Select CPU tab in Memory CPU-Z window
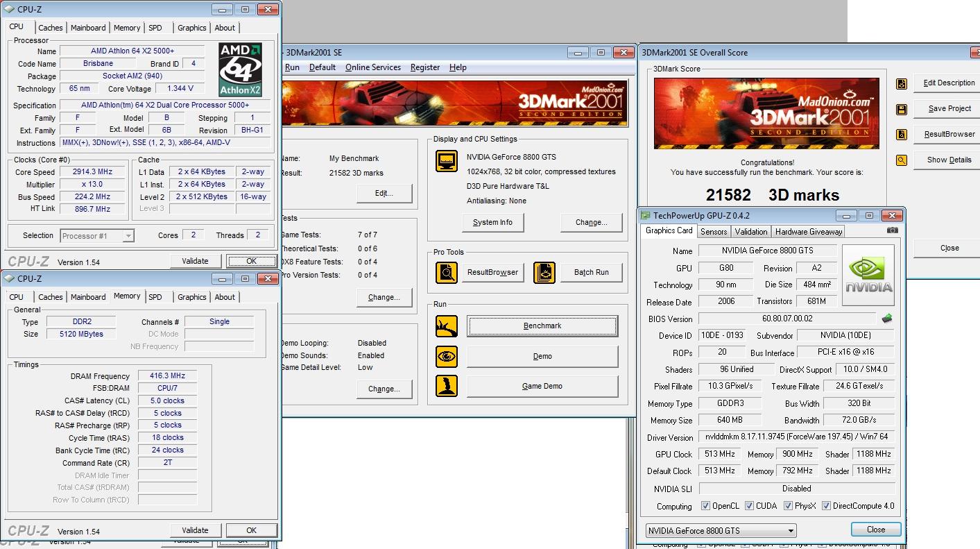The height and width of the screenshot is (549, 980). point(17,297)
